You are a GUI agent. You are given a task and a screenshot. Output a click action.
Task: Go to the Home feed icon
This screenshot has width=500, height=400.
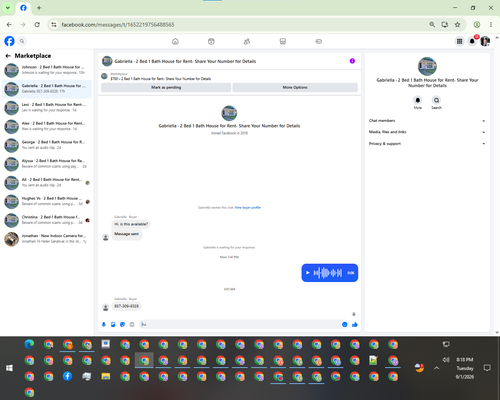[x=175, y=41]
